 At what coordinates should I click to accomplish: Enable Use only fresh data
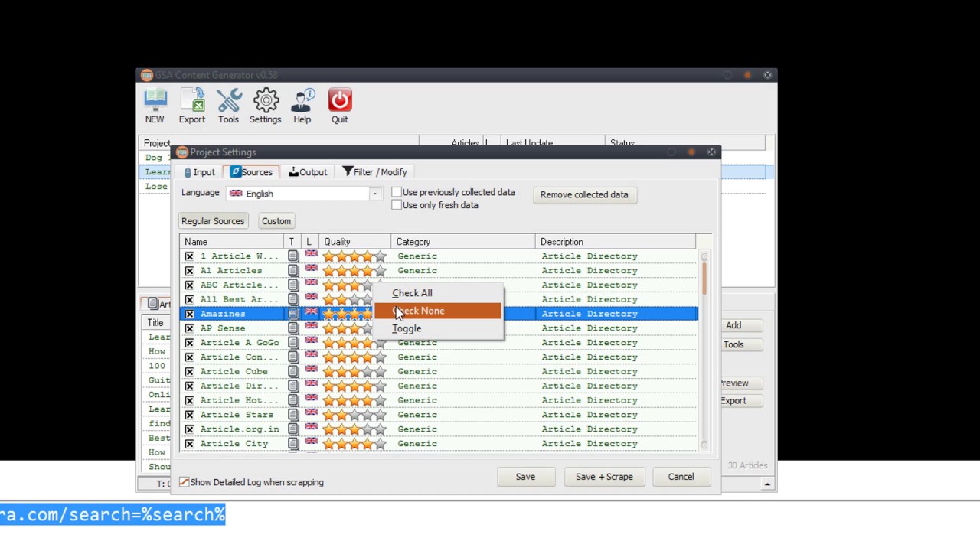click(x=397, y=205)
